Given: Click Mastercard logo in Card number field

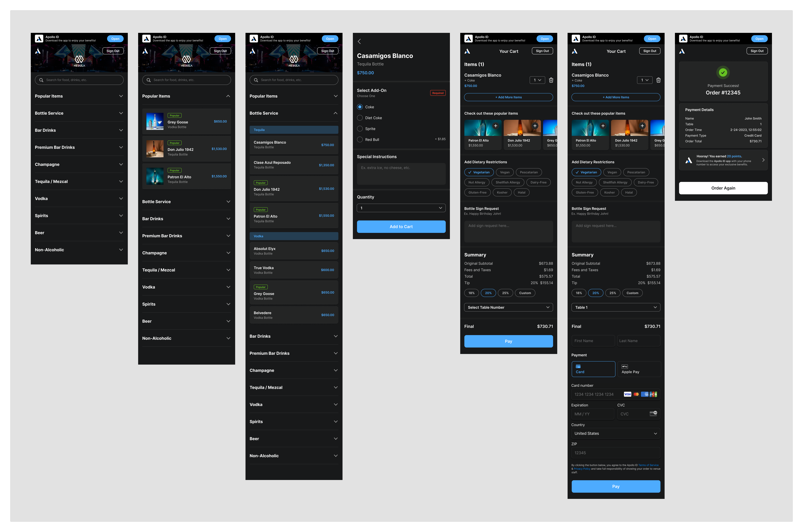Looking at the screenshot, I should tap(636, 394).
